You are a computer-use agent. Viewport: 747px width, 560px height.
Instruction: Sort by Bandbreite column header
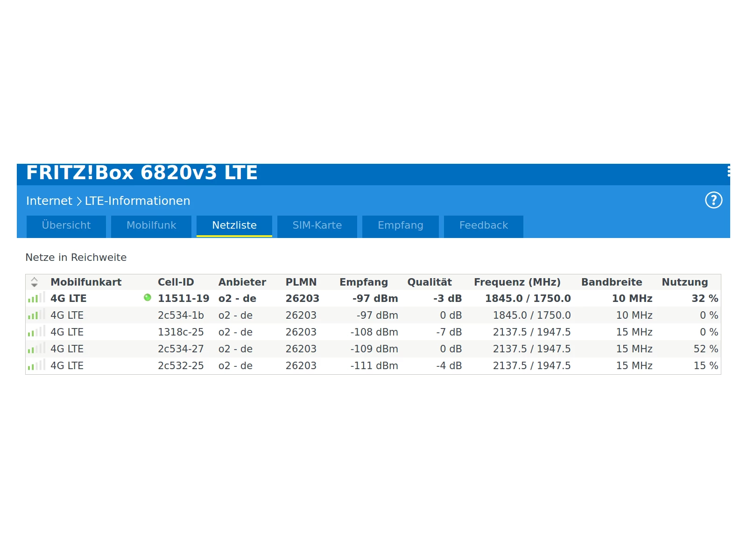point(612,282)
